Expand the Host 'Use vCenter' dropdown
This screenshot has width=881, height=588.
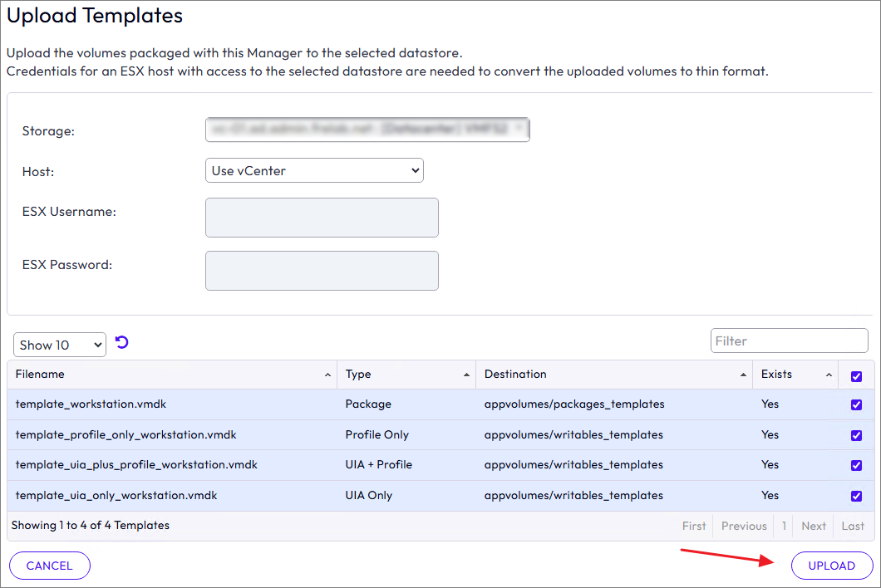314,171
